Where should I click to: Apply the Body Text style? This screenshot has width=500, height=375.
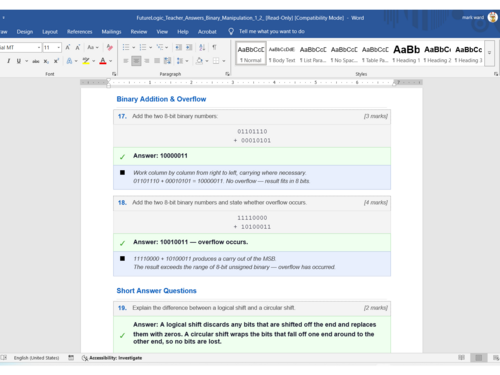pos(282,53)
